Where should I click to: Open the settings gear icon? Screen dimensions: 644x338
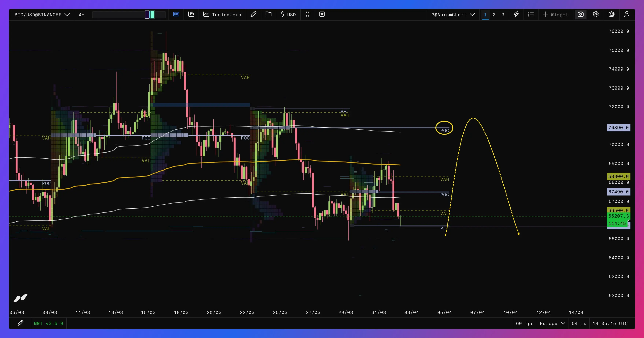tap(595, 14)
